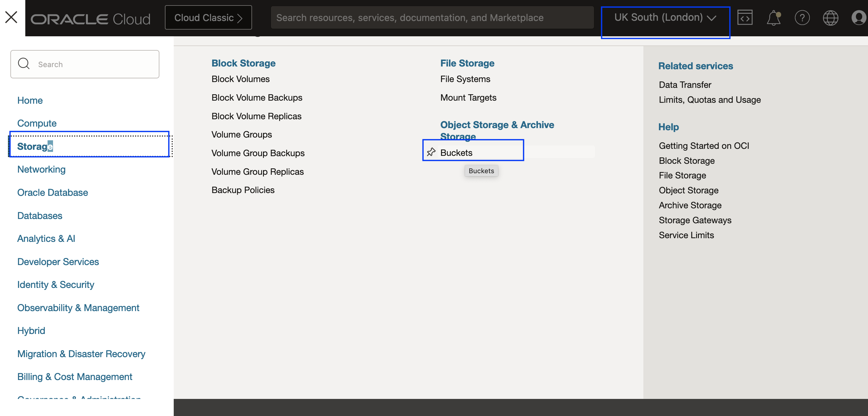868x416 pixels.
Task: Open Storage Gateways help link
Action: (695, 220)
